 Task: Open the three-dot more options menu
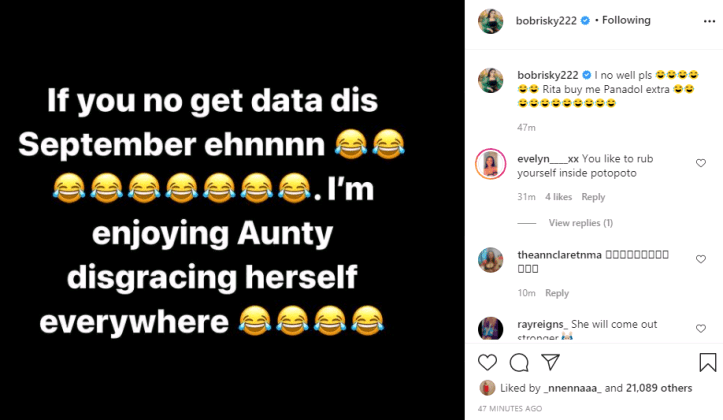coord(709,21)
